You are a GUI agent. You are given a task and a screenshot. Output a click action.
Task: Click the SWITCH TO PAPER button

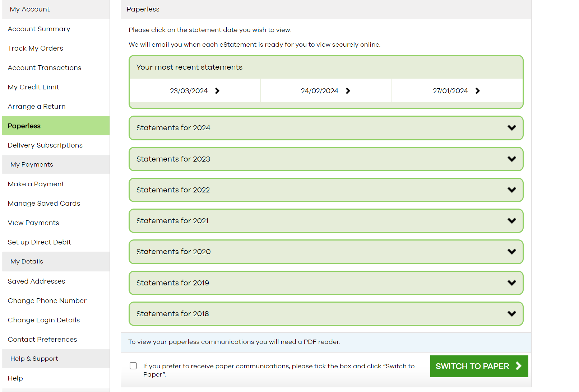(x=479, y=366)
